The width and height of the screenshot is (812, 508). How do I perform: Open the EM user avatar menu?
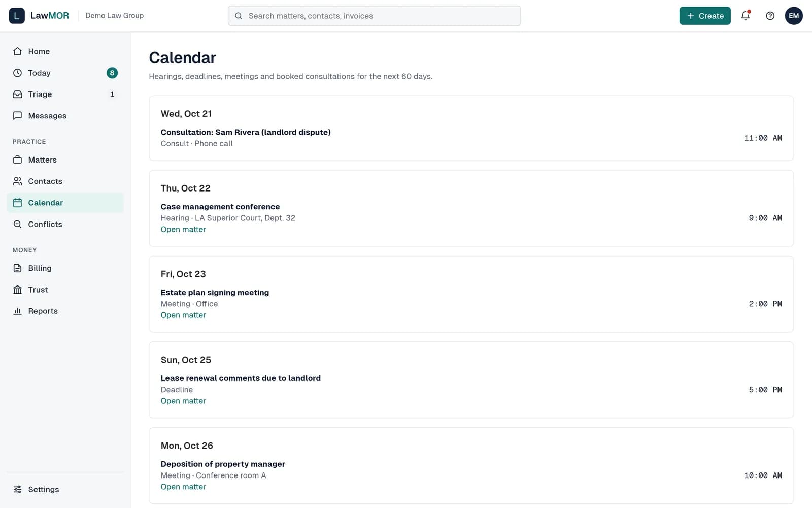point(794,16)
